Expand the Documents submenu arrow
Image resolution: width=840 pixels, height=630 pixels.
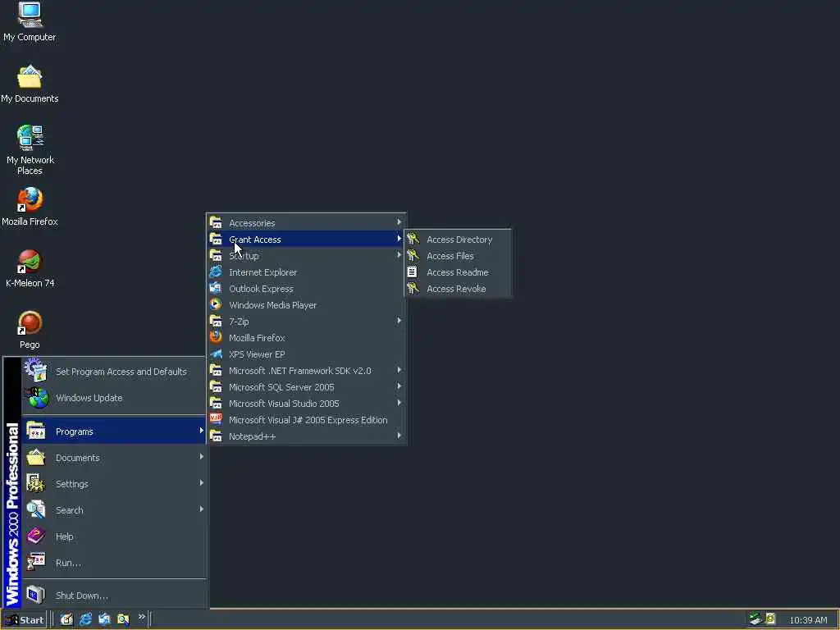tap(202, 456)
